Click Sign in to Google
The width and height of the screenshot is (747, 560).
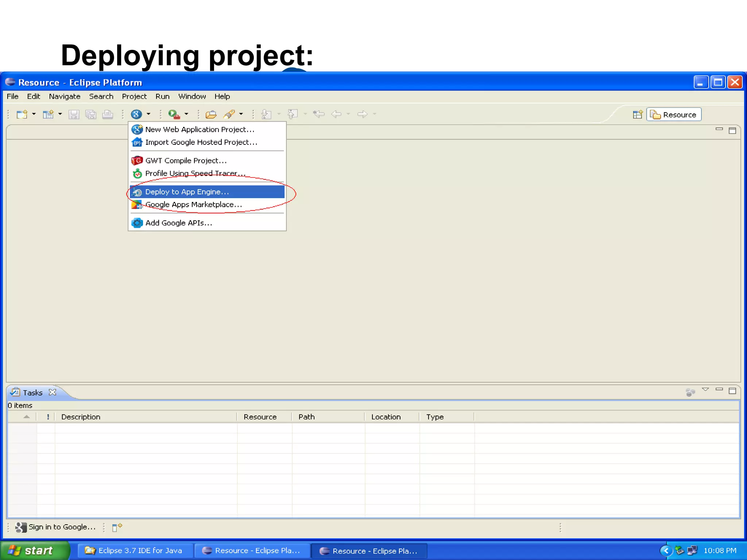(x=55, y=527)
